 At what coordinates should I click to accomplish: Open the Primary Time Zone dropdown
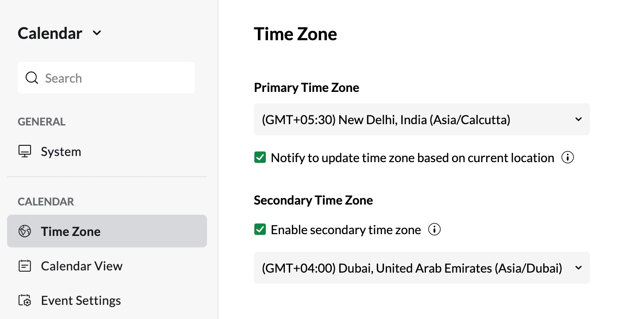click(422, 119)
